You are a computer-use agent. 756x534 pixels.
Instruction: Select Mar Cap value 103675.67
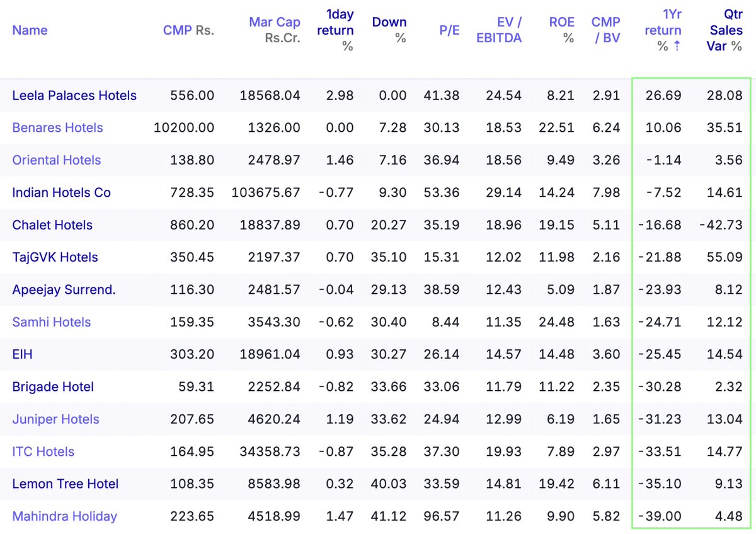coord(266,193)
